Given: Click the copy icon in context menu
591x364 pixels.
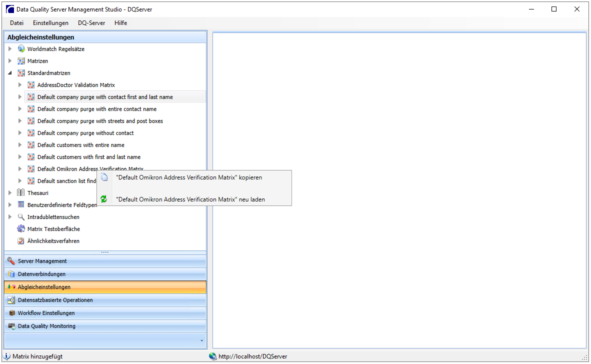Looking at the screenshot, I should pos(104,177).
